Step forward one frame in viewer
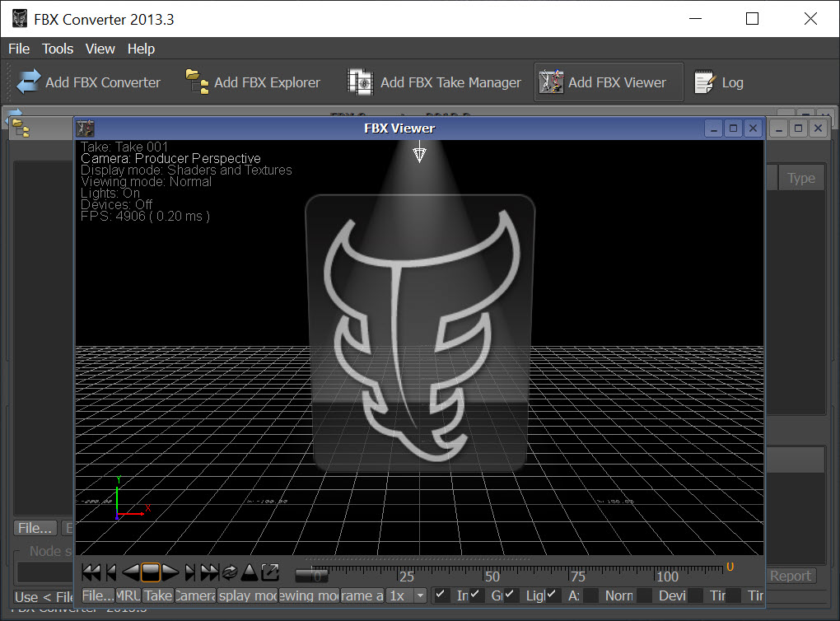 [x=189, y=572]
